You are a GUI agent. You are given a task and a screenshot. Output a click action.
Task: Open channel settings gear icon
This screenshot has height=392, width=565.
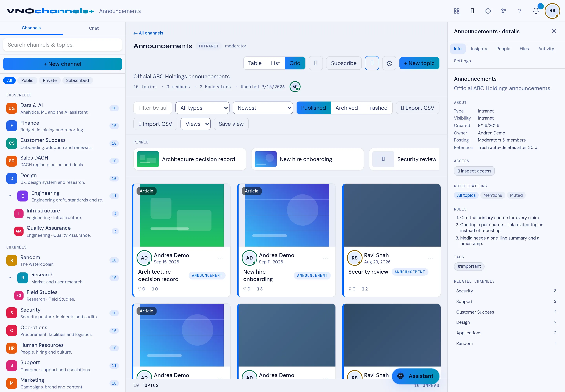389,63
